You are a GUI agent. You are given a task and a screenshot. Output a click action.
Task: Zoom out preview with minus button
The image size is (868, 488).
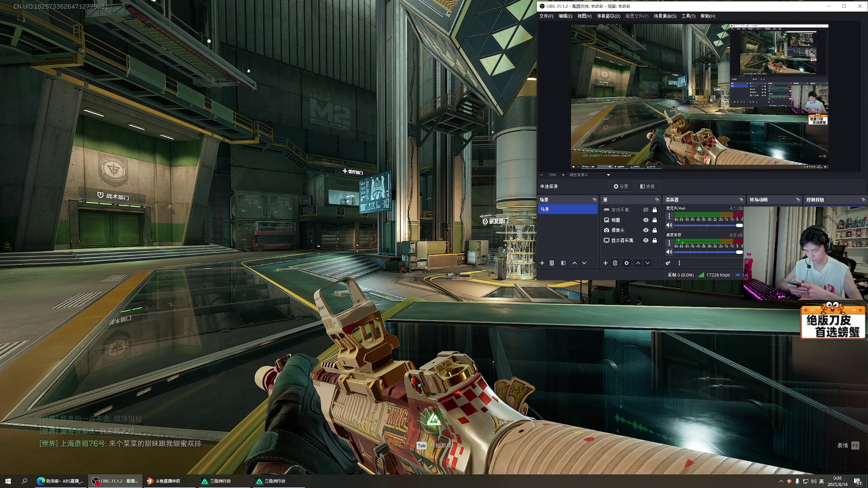[x=542, y=175]
